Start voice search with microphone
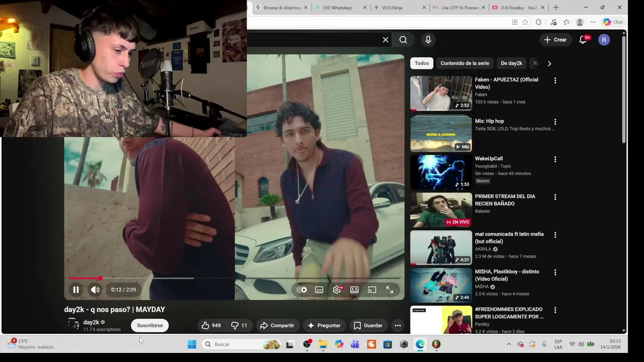Image resolution: width=644 pixels, height=362 pixels. [428, 40]
